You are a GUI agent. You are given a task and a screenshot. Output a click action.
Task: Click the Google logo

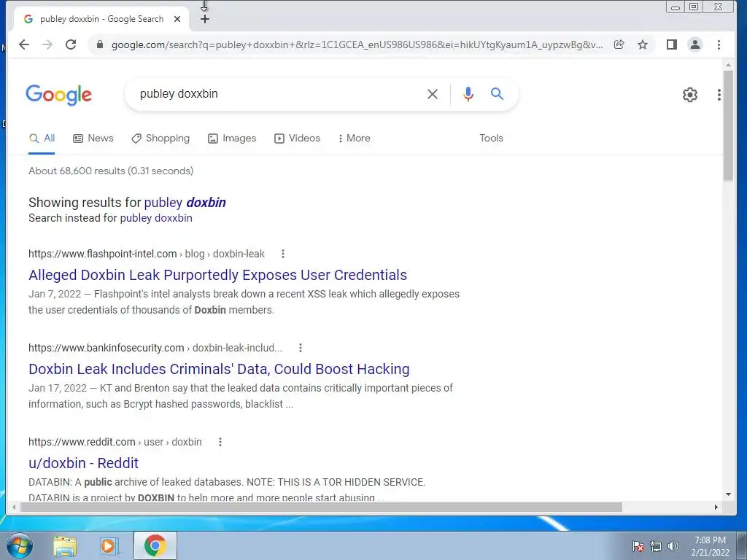pyautogui.click(x=58, y=95)
